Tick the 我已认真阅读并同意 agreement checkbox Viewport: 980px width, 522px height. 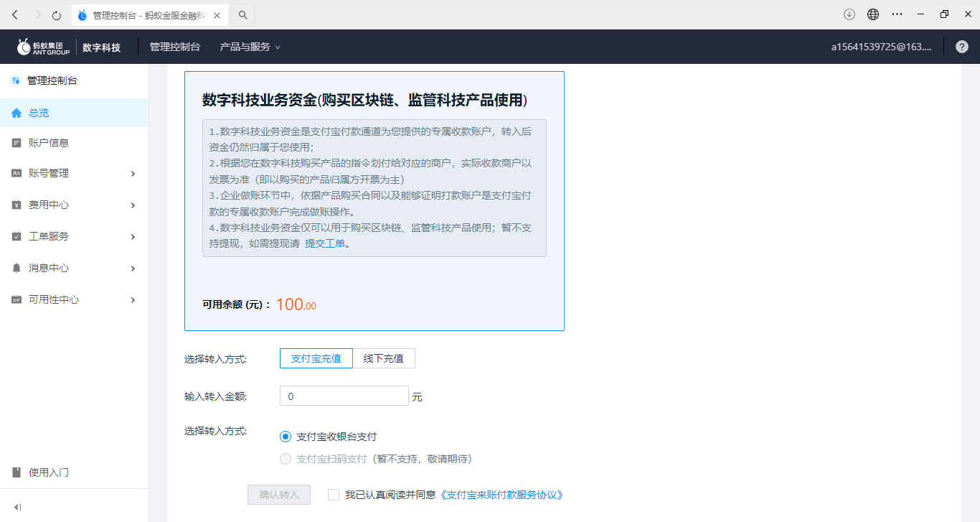click(x=334, y=495)
